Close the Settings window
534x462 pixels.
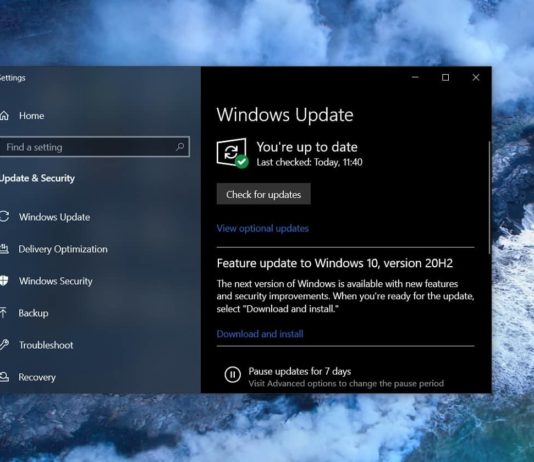pos(476,77)
